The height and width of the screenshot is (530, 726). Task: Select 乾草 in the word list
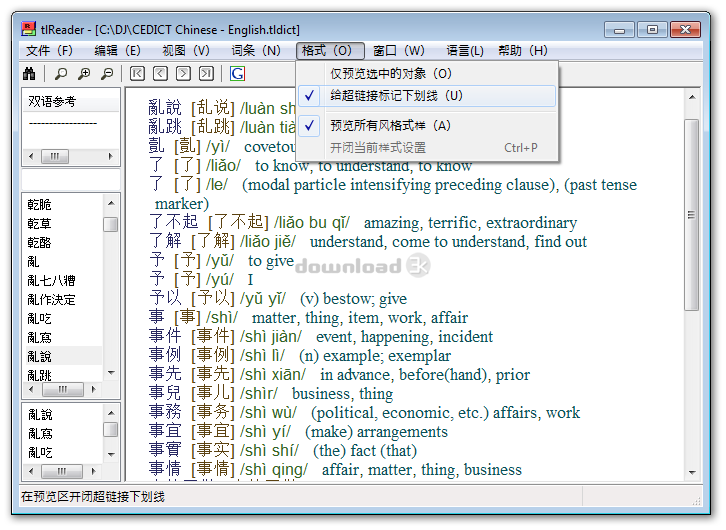click(x=39, y=224)
